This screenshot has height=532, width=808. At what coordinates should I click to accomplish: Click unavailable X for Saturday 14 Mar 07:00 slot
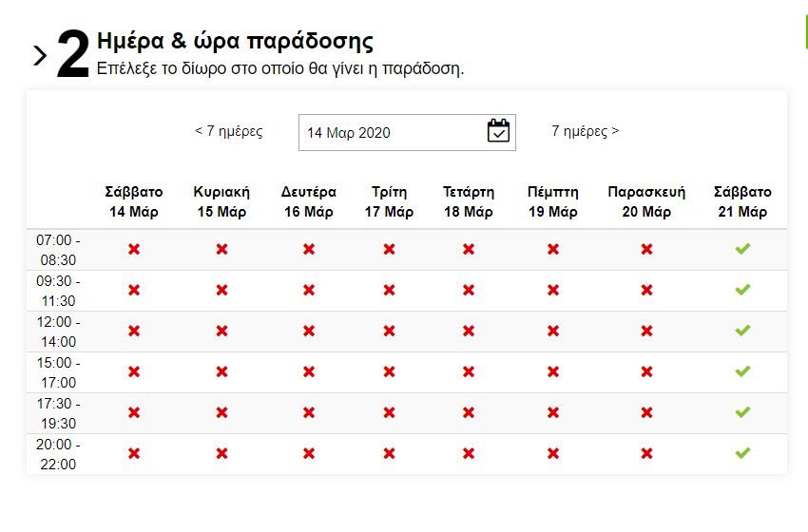click(134, 249)
